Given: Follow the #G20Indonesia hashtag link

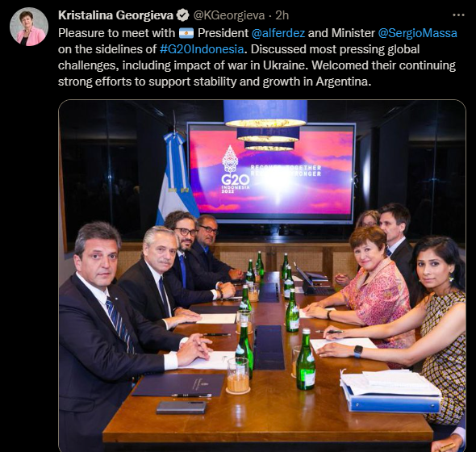Looking at the screenshot, I should [x=202, y=49].
